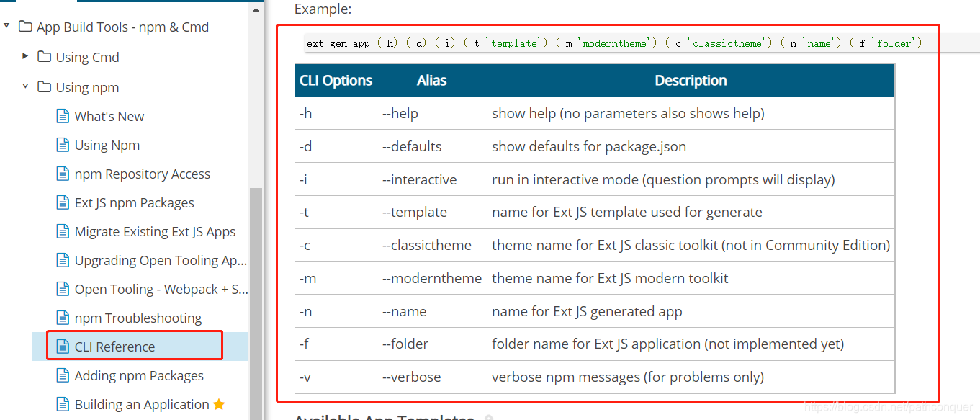Click the Ext JS npm Packages page icon

(x=63, y=202)
